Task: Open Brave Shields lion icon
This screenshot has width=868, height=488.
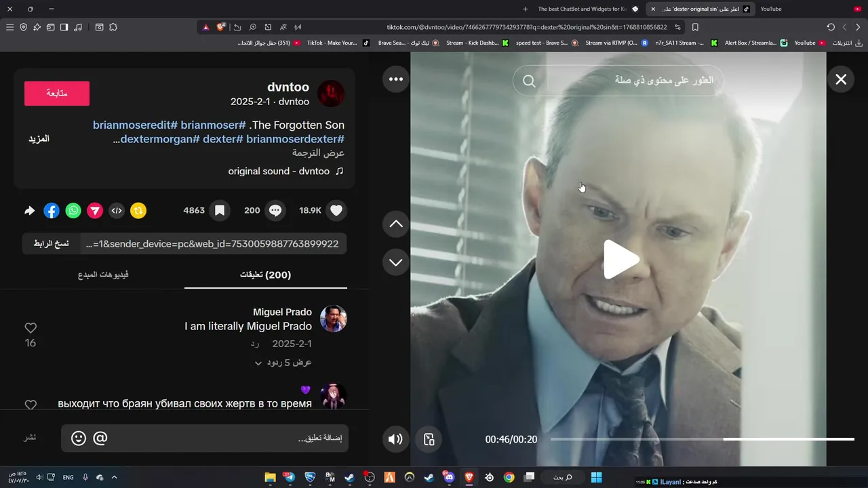Action: tap(221, 27)
